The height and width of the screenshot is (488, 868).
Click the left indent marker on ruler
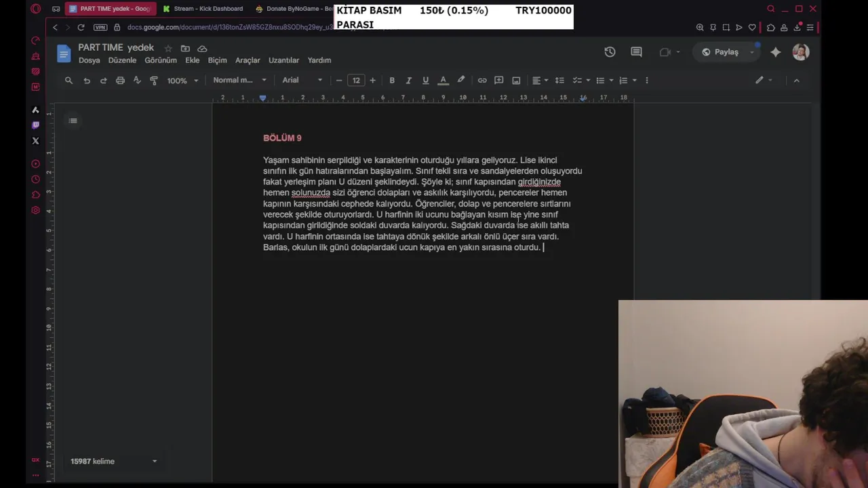262,98
